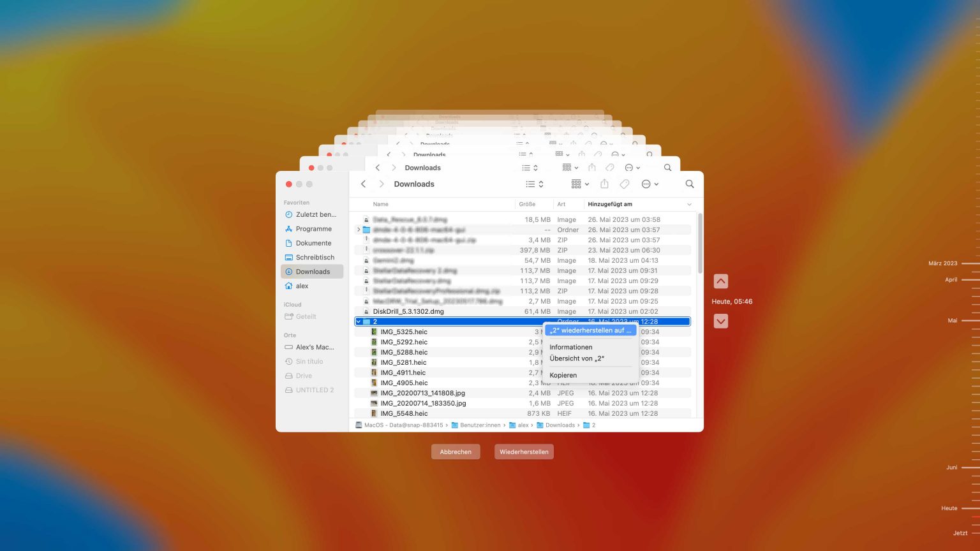Click the file list vertical scrollbar
Image resolution: width=980 pixels, height=551 pixels.
pyautogui.click(x=700, y=243)
